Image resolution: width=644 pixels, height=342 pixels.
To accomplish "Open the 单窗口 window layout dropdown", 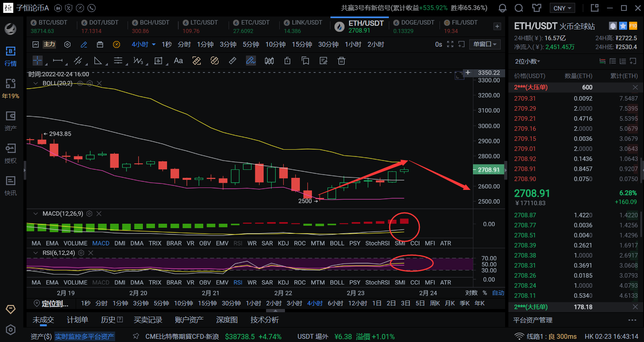I will click(x=485, y=44).
